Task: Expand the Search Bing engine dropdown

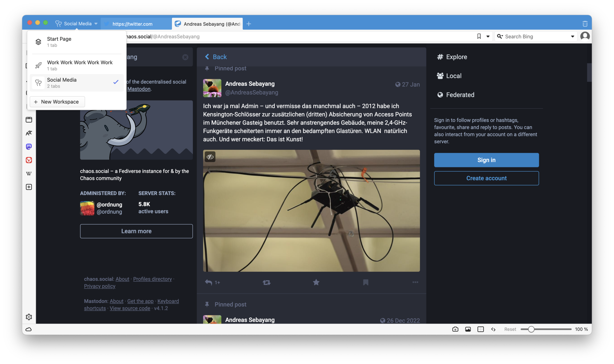Action: pyautogui.click(x=572, y=36)
